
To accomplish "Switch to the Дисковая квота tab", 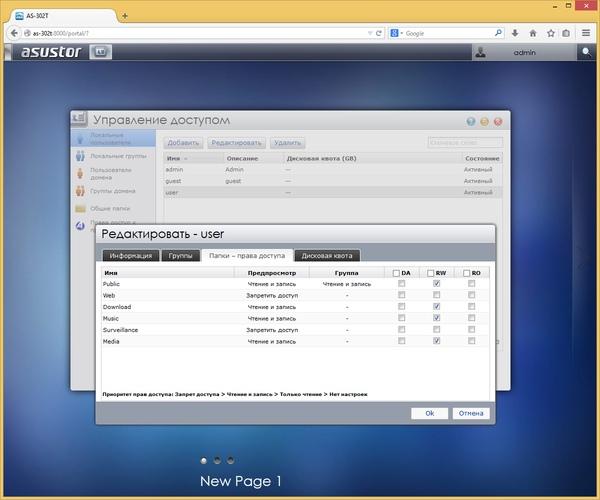I will pos(327,256).
